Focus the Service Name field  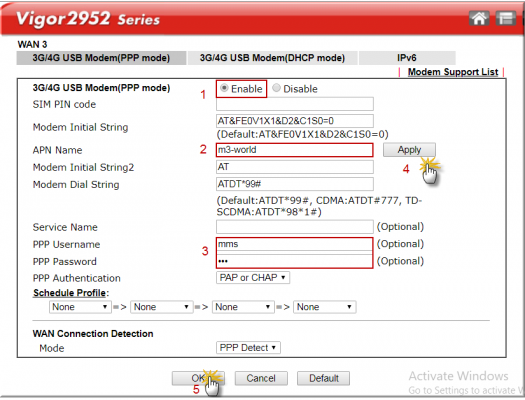click(295, 227)
